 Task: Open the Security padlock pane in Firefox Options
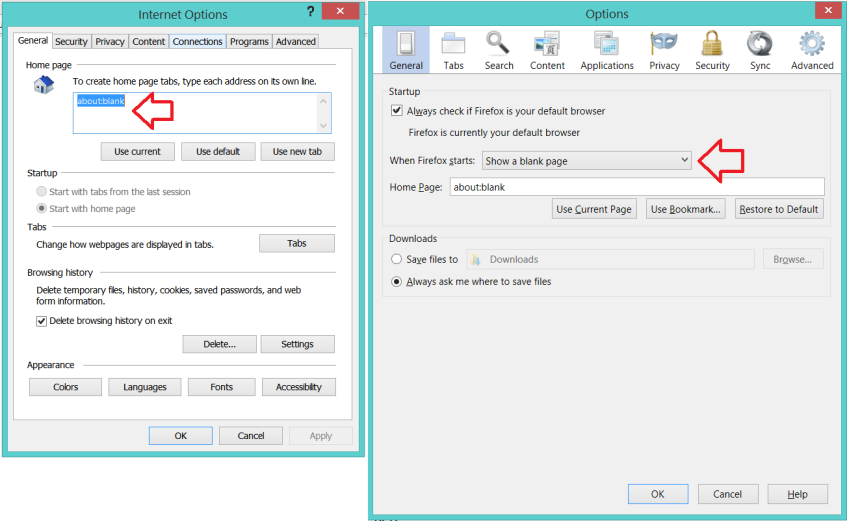tap(712, 50)
